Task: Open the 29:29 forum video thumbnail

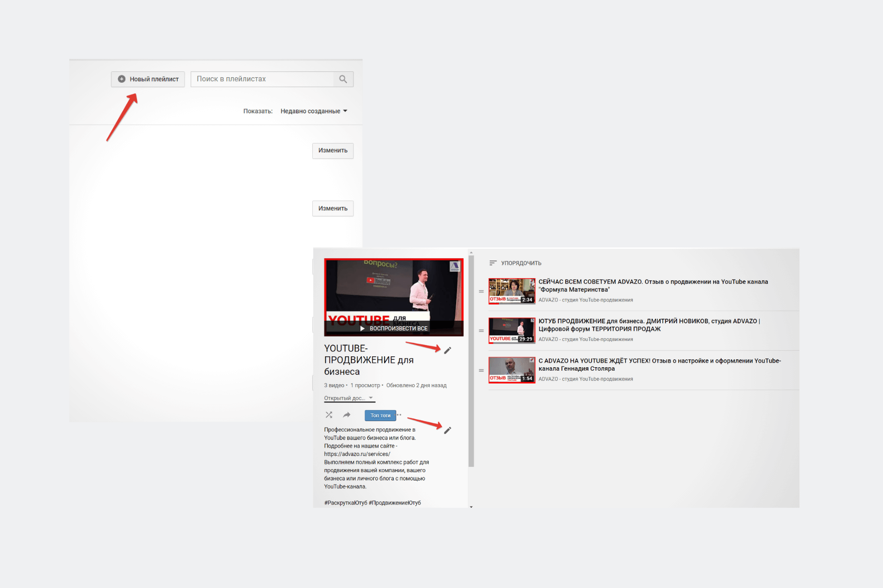Action: 512,331
